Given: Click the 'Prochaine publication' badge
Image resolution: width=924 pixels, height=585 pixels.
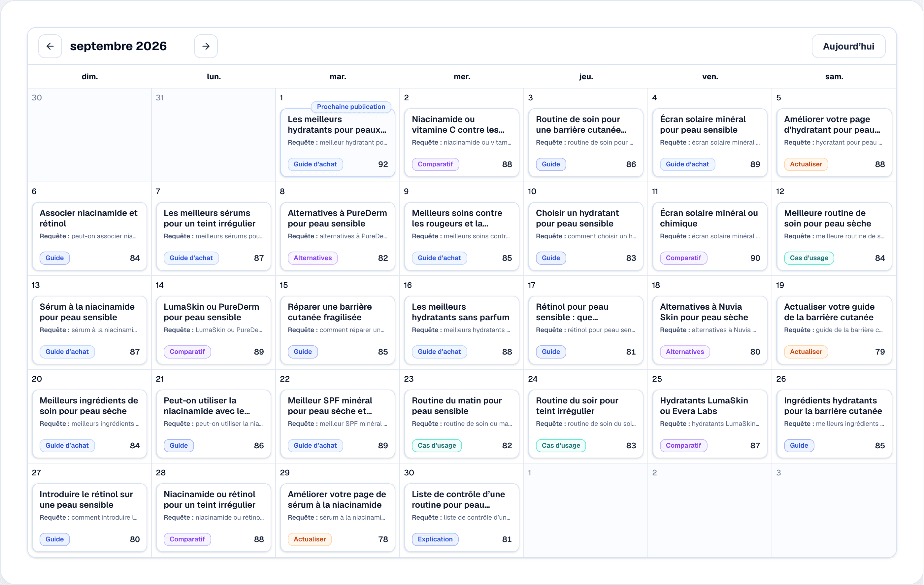Looking at the screenshot, I should 351,107.
